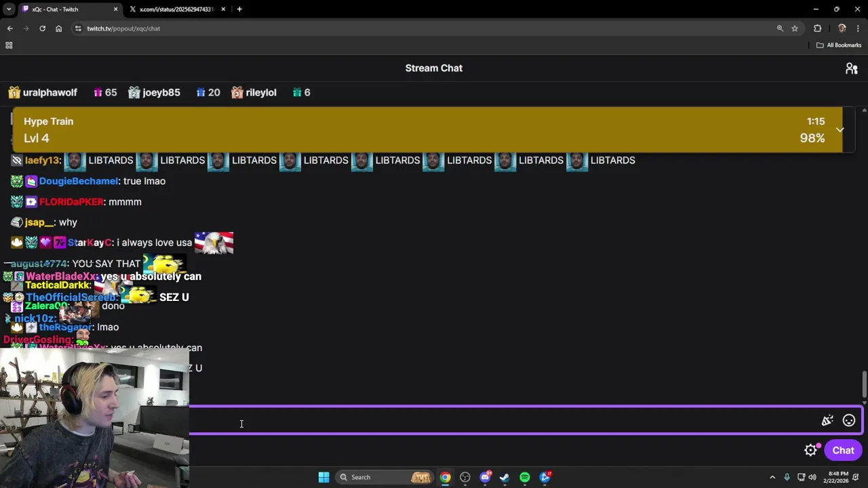Open the apps grid in bookmarks bar
The height and width of the screenshot is (488, 868).
(x=9, y=45)
